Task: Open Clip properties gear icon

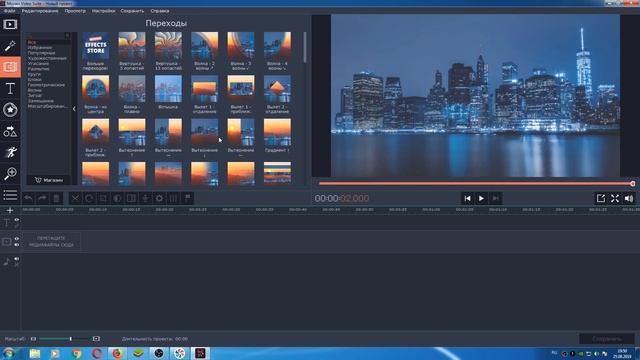Action: (160, 198)
